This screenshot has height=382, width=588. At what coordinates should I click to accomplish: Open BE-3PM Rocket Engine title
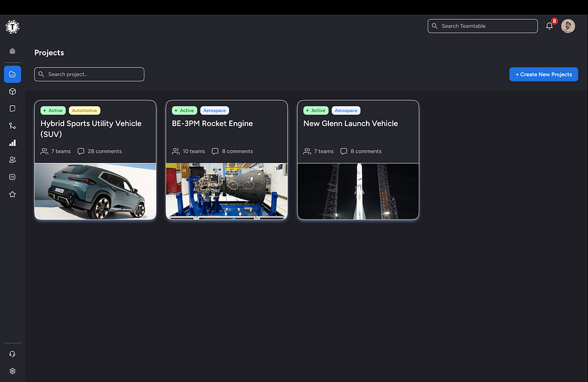coord(213,124)
